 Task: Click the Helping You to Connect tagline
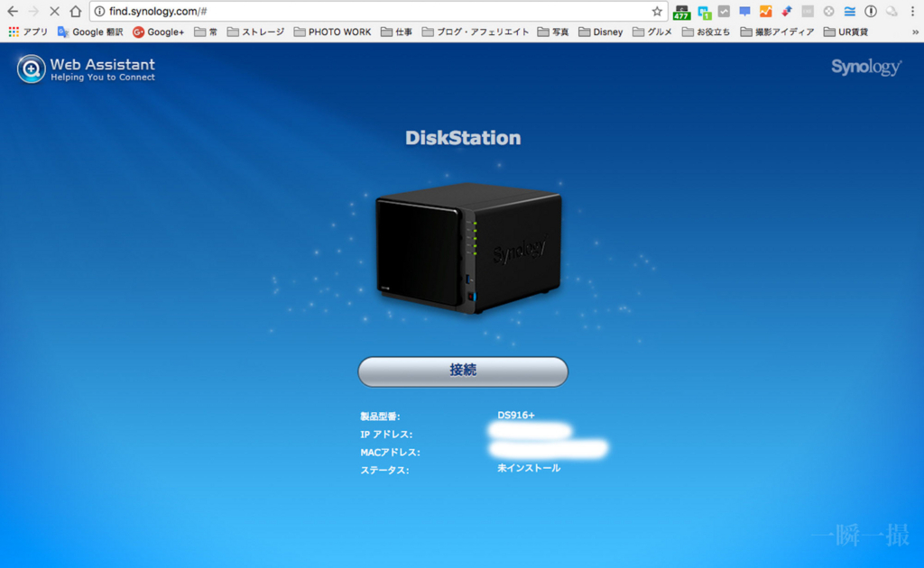pyautogui.click(x=103, y=78)
